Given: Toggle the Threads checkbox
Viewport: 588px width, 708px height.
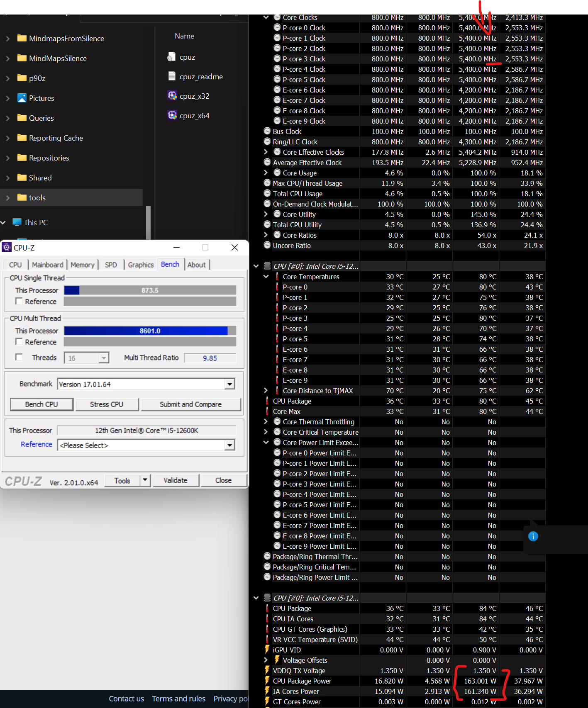Looking at the screenshot, I should (19, 357).
